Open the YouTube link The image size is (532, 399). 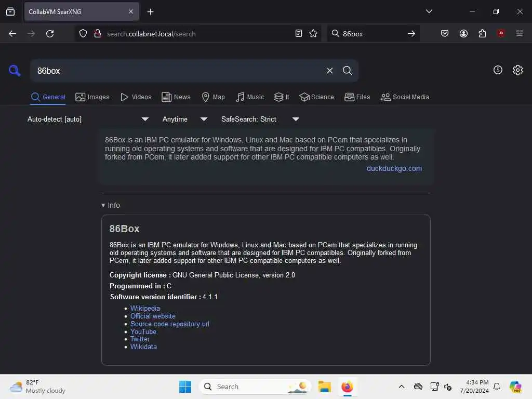click(x=143, y=331)
